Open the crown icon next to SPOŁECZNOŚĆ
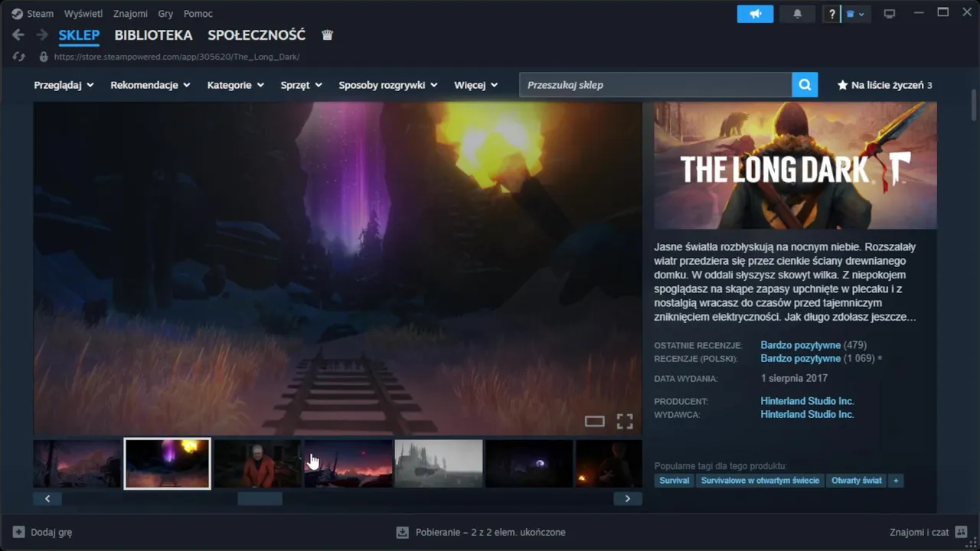Viewport: 980px width, 551px height. tap(328, 35)
